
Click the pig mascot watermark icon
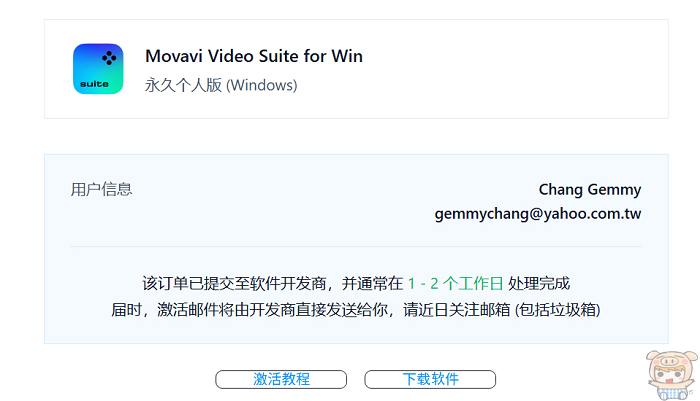pos(671,375)
